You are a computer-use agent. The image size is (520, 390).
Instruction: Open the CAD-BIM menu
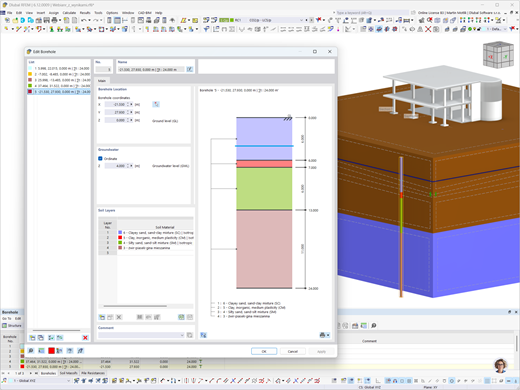point(144,13)
